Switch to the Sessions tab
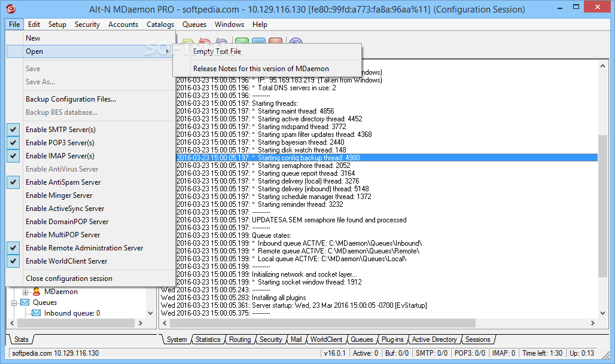This screenshot has height=364, width=615. [478, 339]
